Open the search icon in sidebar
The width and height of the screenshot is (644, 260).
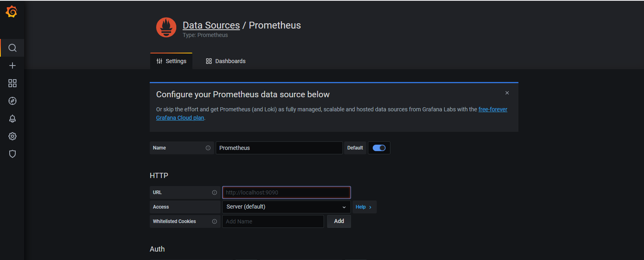(x=12, y=48)
